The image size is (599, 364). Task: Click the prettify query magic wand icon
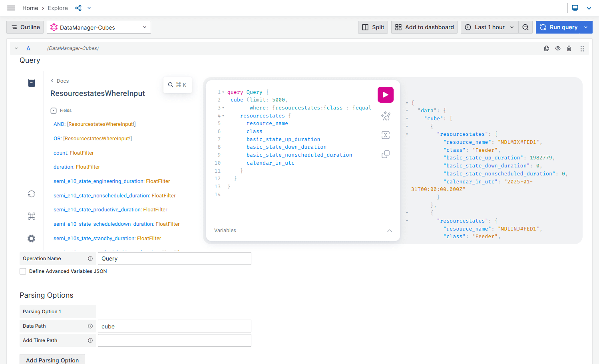(x=385, y=116)
